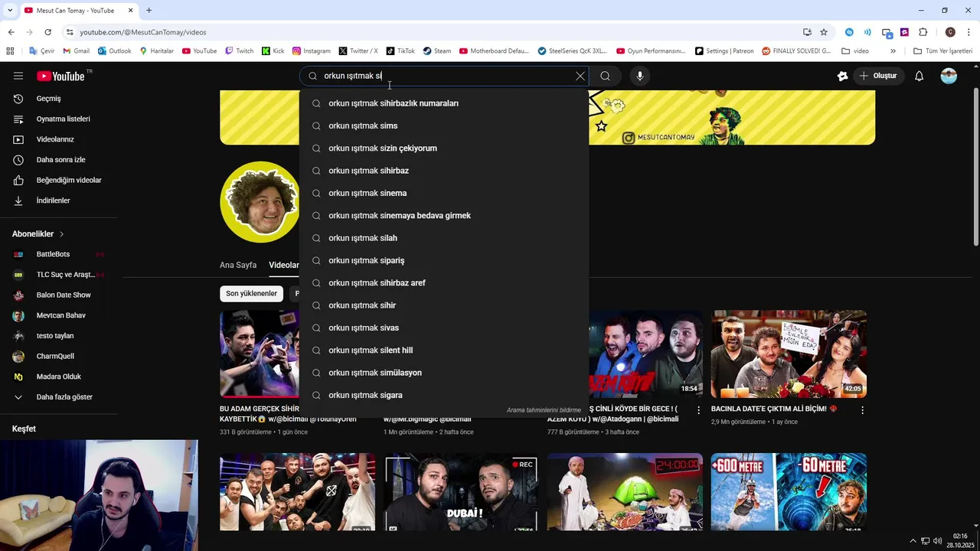Run the search with the magnifier button
Screen dimensions: 980x551
click(x=605, y=76)
